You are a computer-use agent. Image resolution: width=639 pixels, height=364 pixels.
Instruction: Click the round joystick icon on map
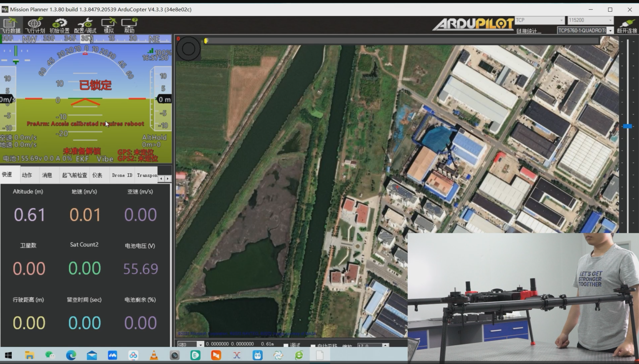point(188,48)
